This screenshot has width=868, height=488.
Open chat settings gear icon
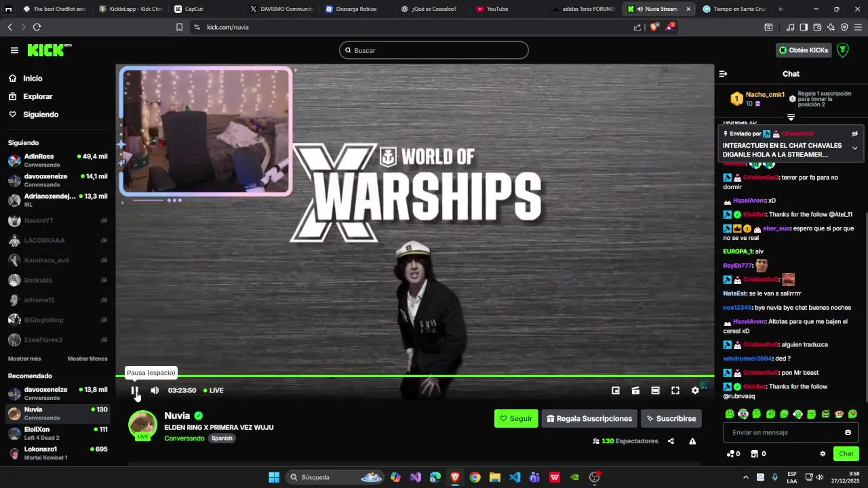click(823, 454)
